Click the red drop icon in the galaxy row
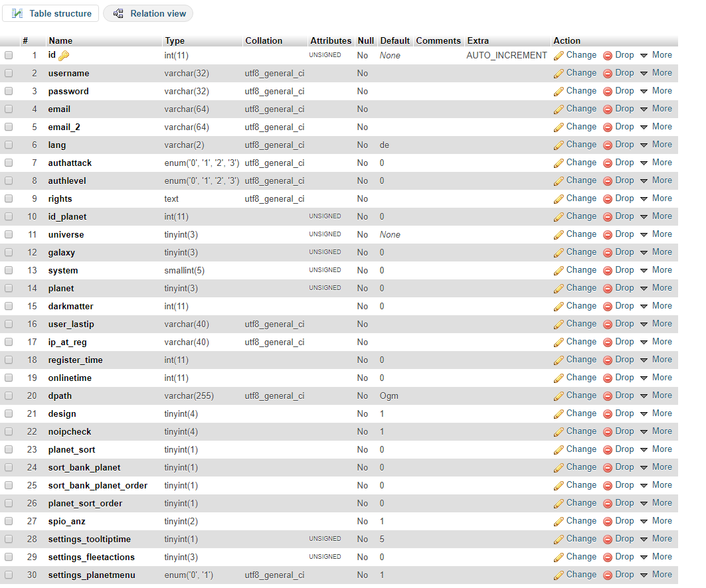Image resolution: width=706 pixels, height=588 pixels. coord(608,252)
